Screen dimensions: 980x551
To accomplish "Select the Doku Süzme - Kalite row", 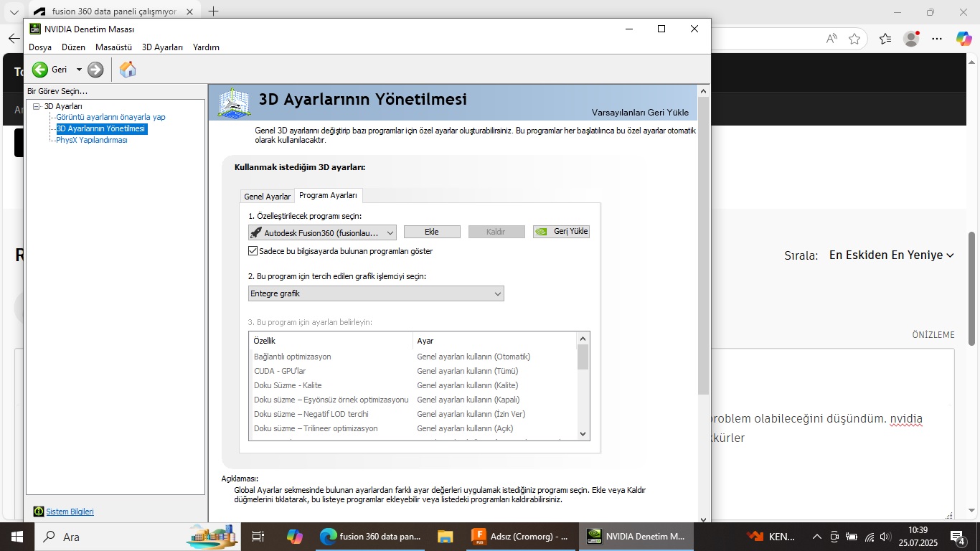I will 413,385.
